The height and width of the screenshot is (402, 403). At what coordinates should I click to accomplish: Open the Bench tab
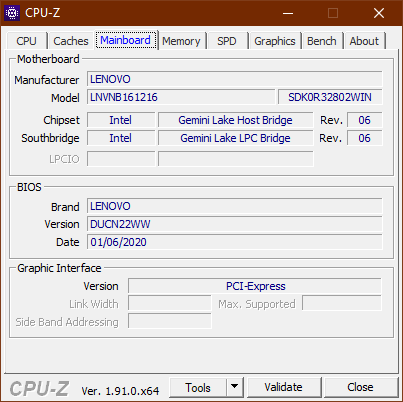click(x=322, y=41)
